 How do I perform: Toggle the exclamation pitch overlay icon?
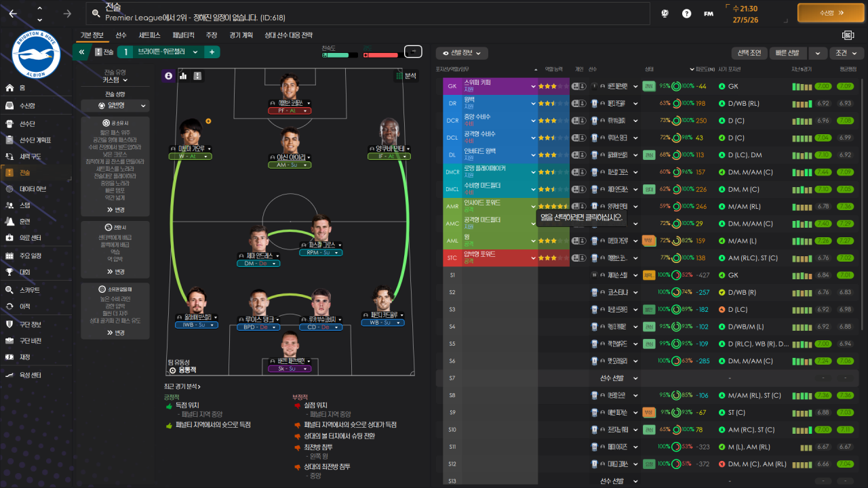click(x=198, y=76)
